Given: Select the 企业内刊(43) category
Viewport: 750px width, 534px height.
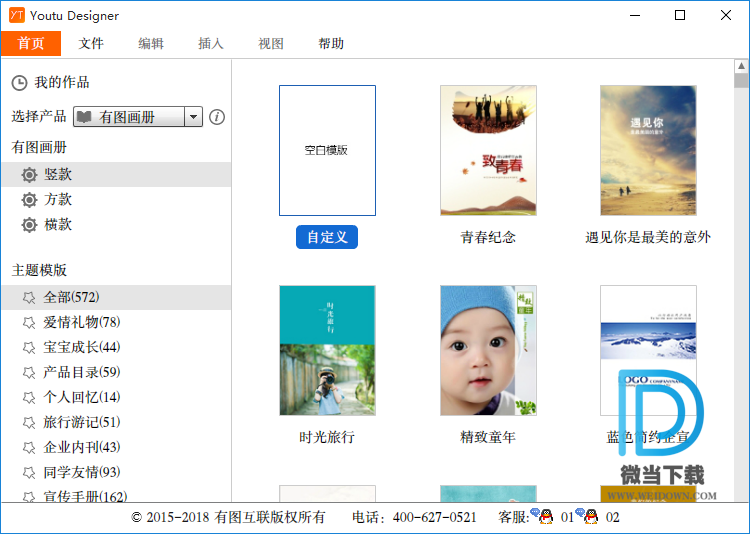Looking at the screenshot, I should tap(81, 447).
